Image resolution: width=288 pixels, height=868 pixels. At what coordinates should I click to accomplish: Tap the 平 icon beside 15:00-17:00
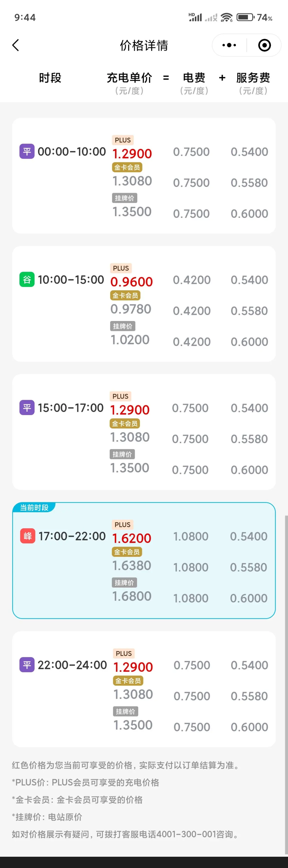point(27,407)
